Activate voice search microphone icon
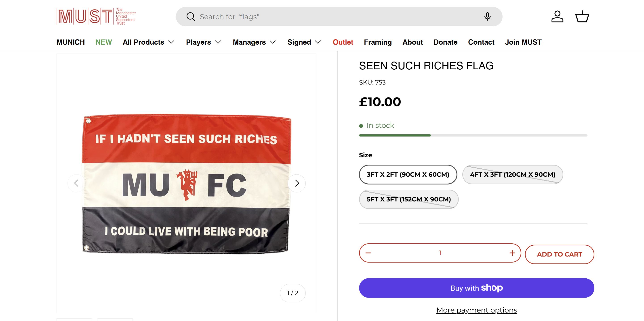This screenshot has width=644, height=321. (x=487, y=17)
